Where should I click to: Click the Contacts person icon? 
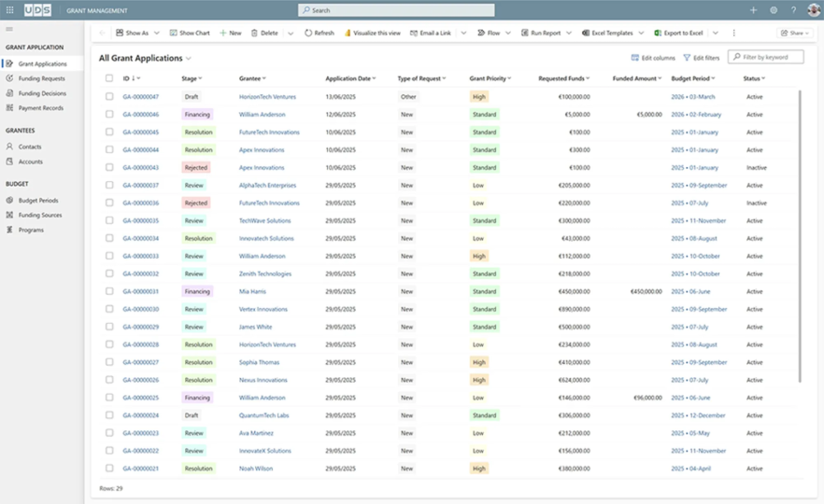[9, 147]
